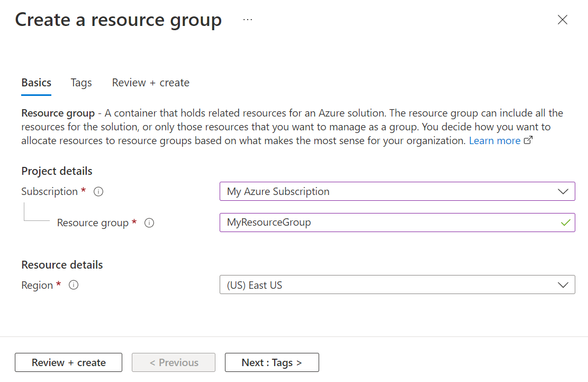Click the Basics tab

(x=36, y=83)
